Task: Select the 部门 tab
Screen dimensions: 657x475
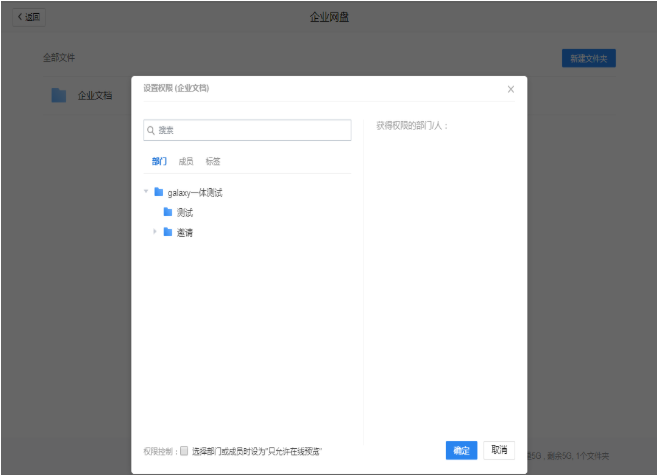Action: (x=159, y=161)
